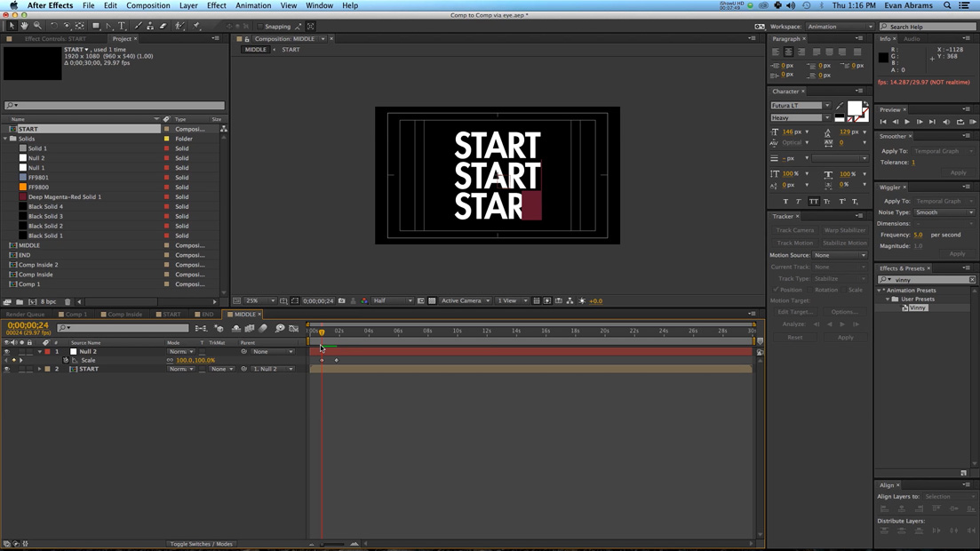This screenshot has width=980, height=551.
Task: Select the Pen tool
Action: (x=108, y=26)
